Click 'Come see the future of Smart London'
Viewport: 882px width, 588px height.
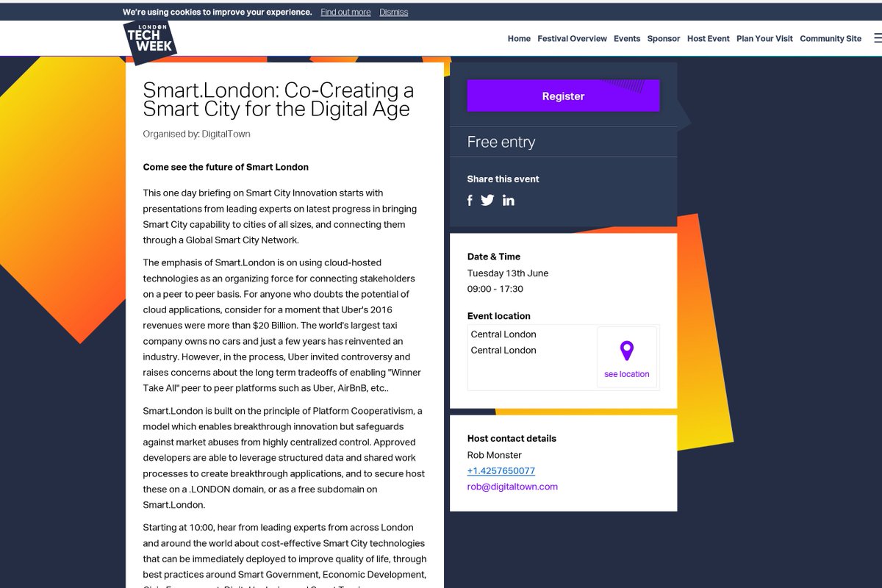226,167
